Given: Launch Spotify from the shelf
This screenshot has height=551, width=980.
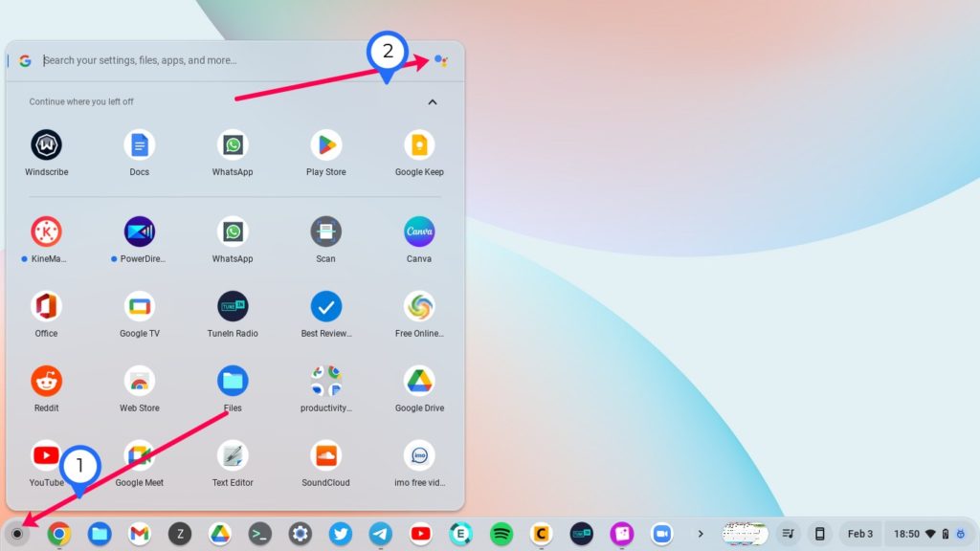Looking at the screenshot, I should pyautogui.click(x=501, y=534).
